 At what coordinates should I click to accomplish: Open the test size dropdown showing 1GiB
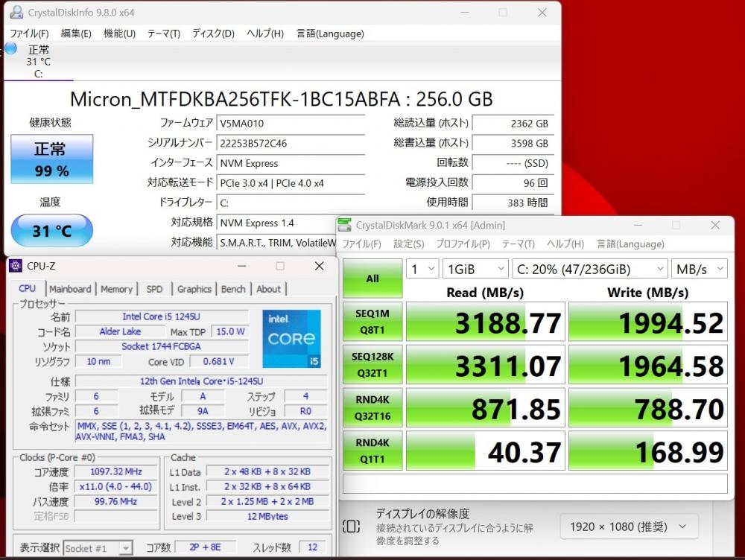click(x=475, y=270)
